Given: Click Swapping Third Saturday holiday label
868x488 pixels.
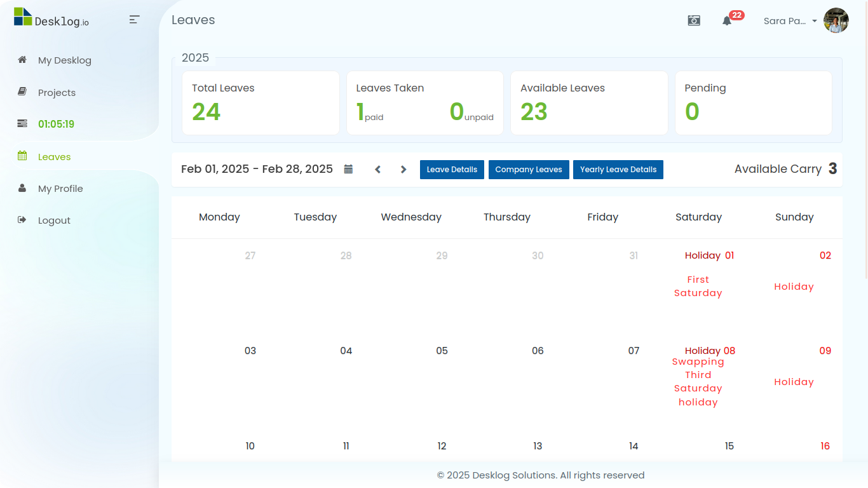Looking at the screenshot, I should point(698,382).
